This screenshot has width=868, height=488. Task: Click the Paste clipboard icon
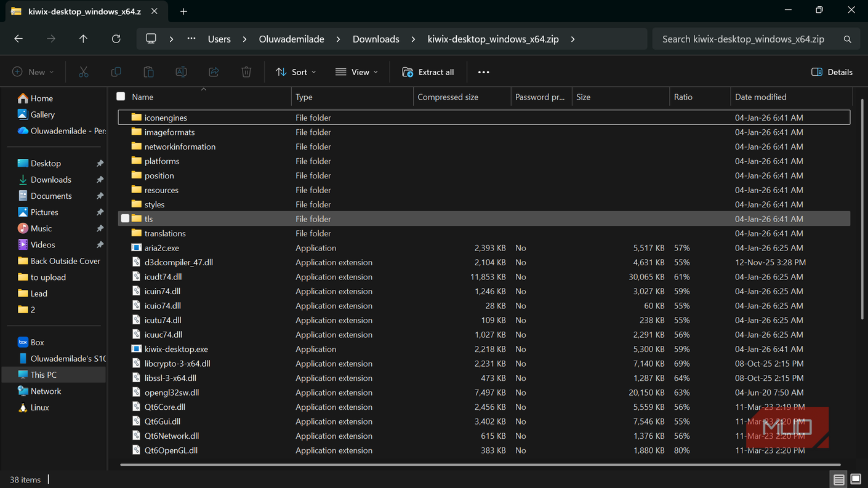[148, 72]
